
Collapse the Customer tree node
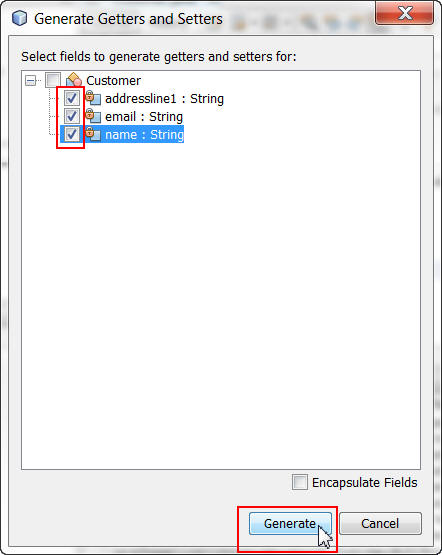30,81
